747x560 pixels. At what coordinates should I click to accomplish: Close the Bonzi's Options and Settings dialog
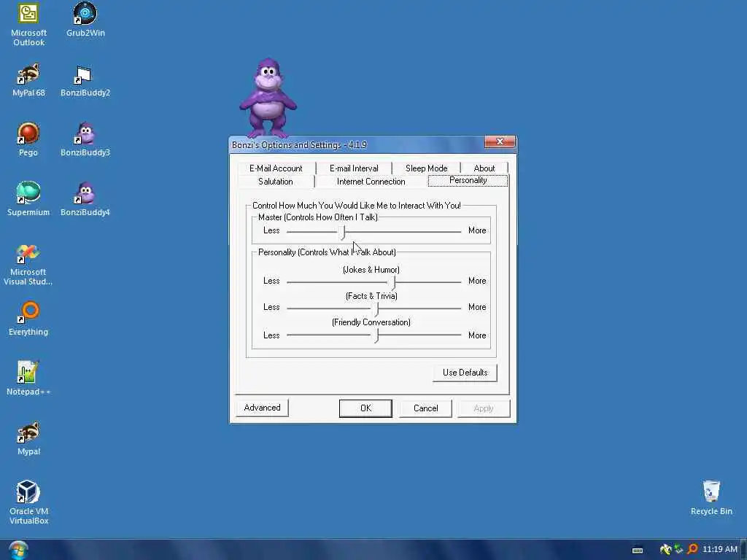coord(500,142)
